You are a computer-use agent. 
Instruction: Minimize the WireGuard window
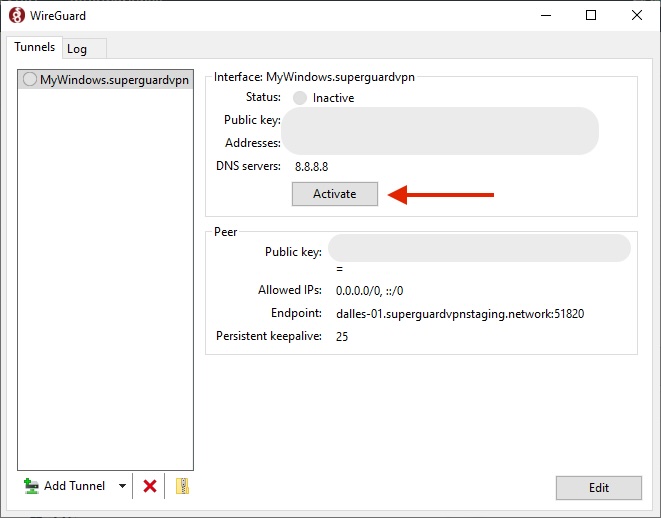click(545, 15)
